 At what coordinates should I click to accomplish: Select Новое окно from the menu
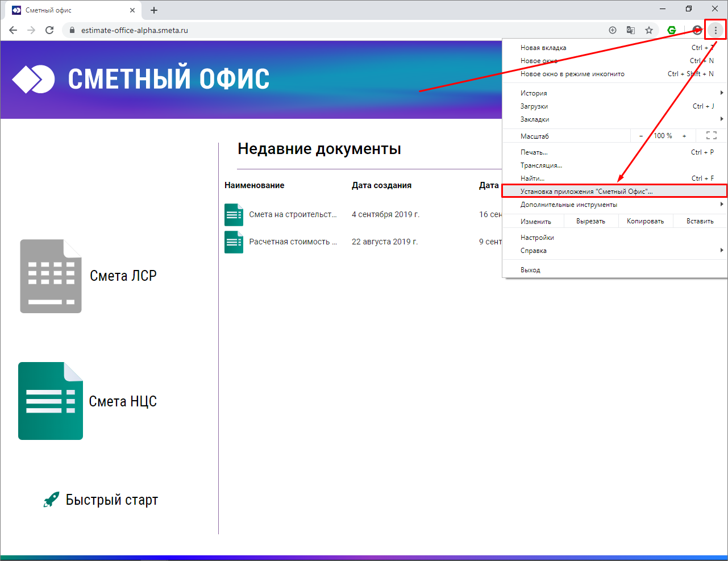click(x=614, y=61)
